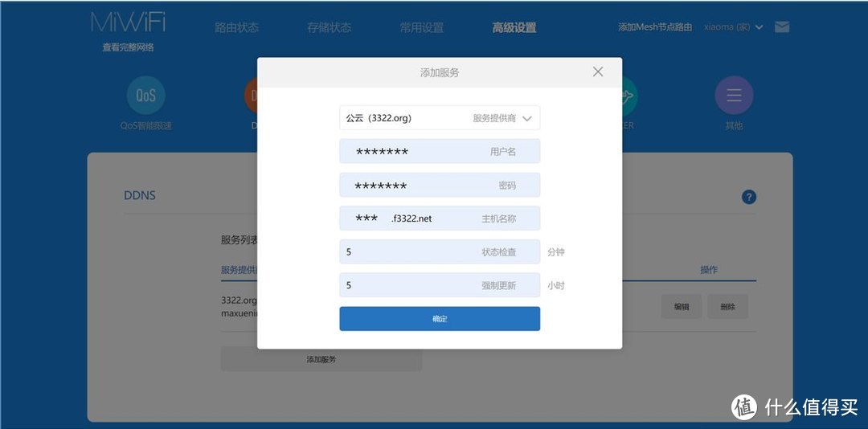Click the 分钟 unit label

(x=556, y=252)
